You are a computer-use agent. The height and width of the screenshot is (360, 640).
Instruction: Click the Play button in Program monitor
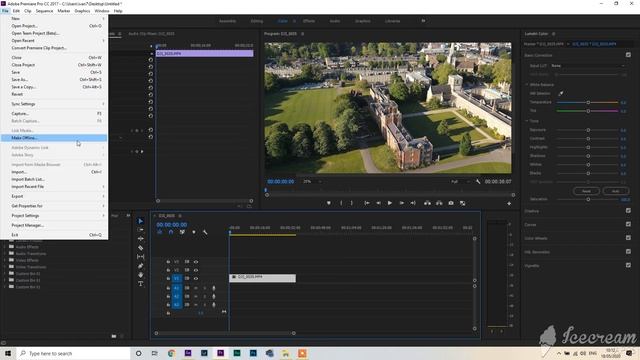click(x=390, y=203)
